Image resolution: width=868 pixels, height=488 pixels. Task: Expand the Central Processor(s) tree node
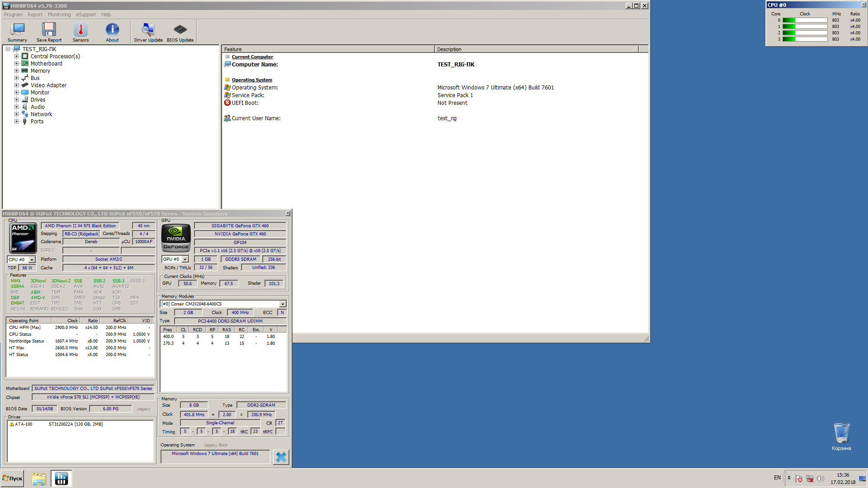tap(16, 56)
